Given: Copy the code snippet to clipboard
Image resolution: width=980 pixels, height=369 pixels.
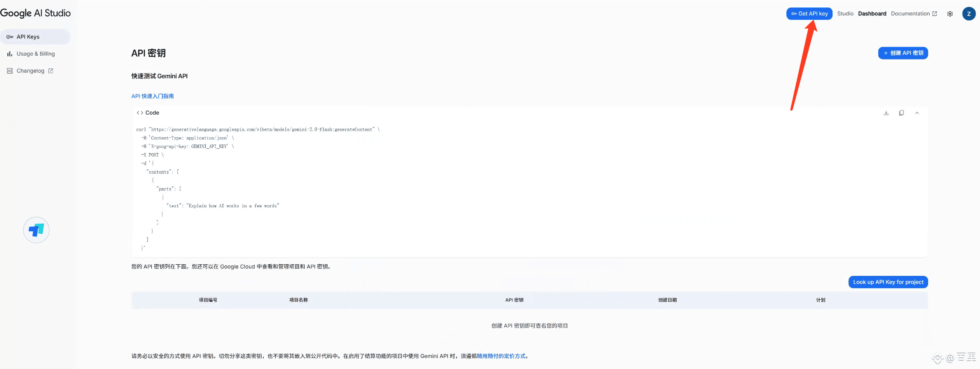Looking at the screenshot, I should point(901,113).
